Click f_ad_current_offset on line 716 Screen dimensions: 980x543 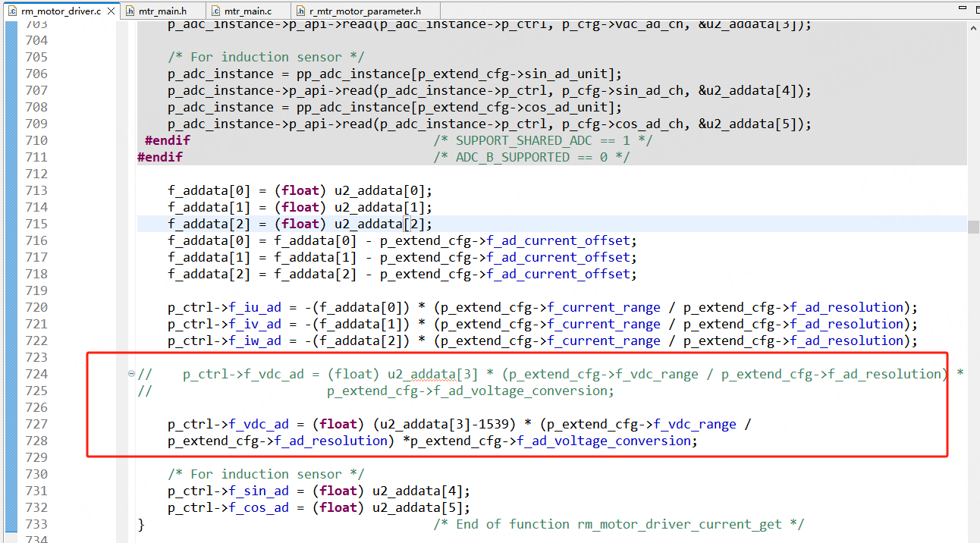click(x=558, y=240)
